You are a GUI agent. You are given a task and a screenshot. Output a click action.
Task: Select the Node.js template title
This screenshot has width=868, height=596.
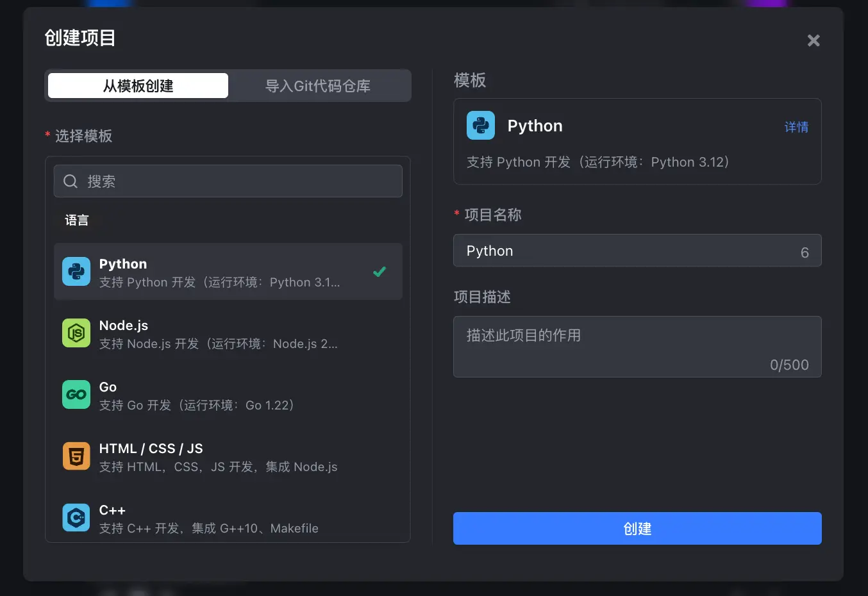[x=124, y=326]
